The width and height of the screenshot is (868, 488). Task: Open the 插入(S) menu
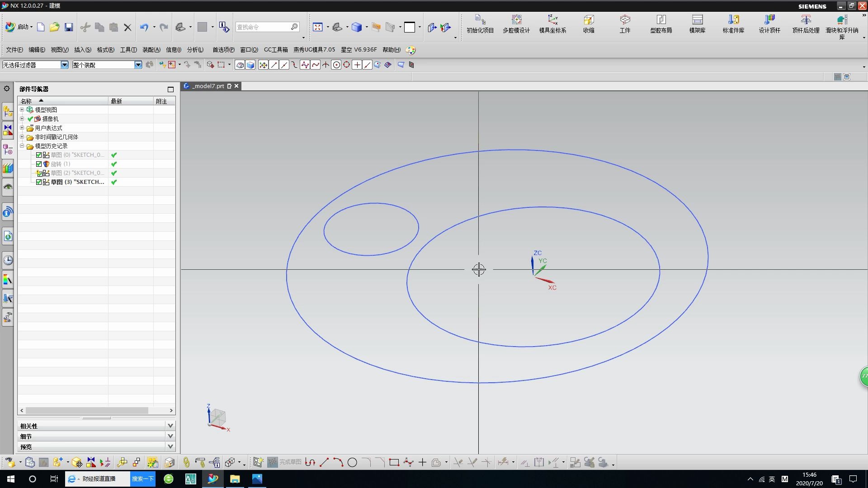point(82,50)
